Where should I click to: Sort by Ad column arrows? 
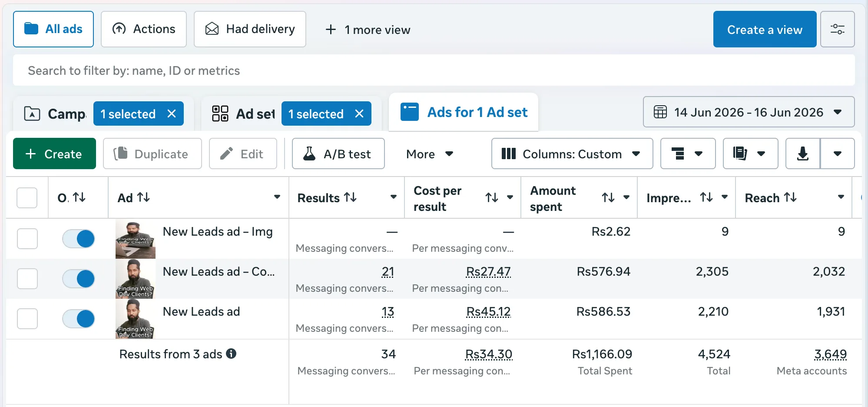143,197
